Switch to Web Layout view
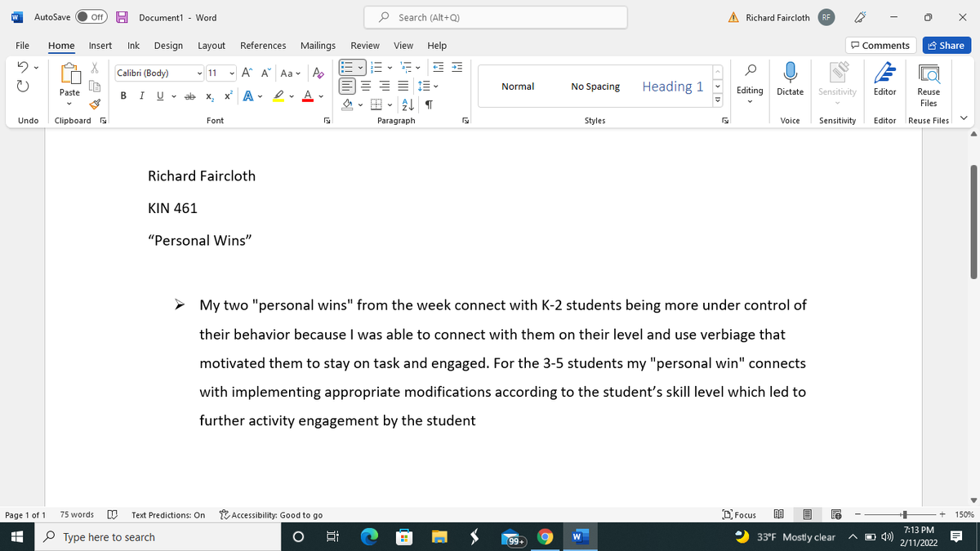 [836, 515]
